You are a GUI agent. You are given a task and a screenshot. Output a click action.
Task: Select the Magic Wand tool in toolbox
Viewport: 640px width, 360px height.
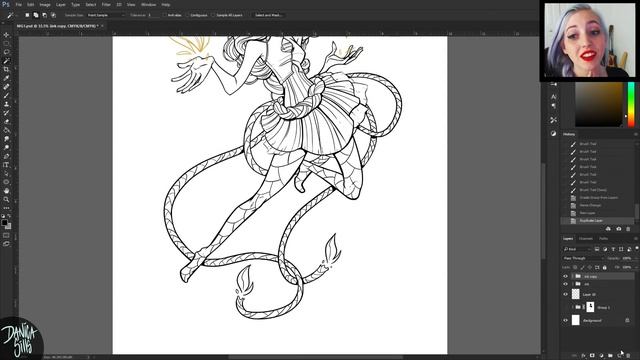point(6,61)
